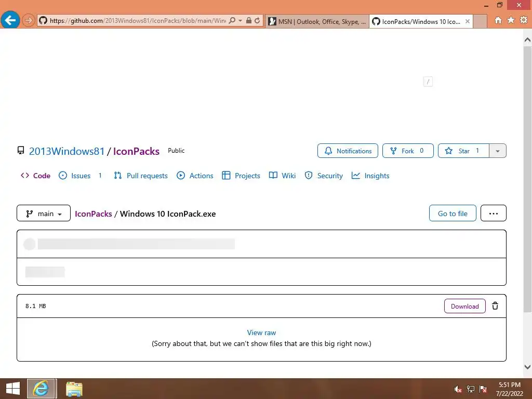Refresh the page with the reload icon
The width and height of the screenshot is (532, 399).
pyautogui.click(x=257, y=21)
